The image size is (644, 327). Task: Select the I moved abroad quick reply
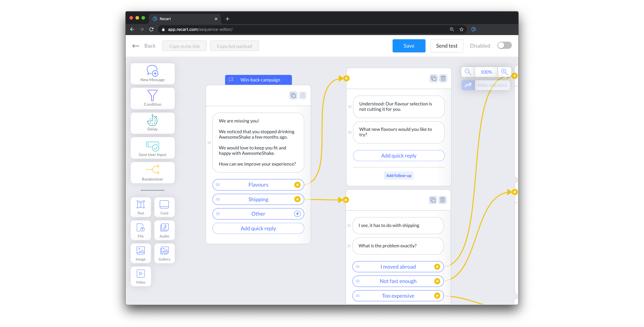(x=398, y=267)
